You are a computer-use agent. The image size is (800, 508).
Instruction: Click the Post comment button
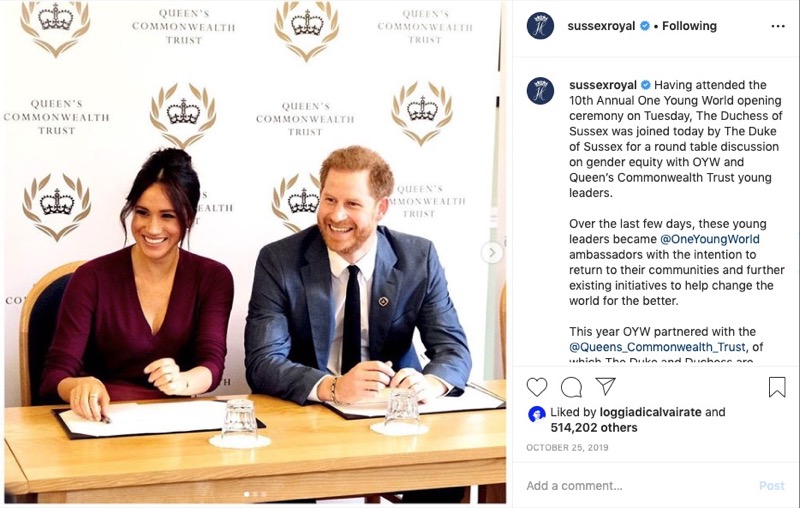pyautogui.click(x=771, y=486)
